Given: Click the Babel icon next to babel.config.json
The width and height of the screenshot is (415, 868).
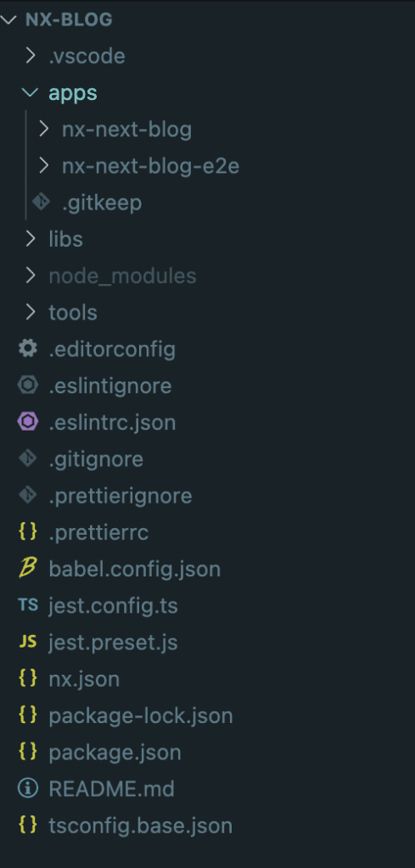Looking at the screenshot, I should click(28, 569).
